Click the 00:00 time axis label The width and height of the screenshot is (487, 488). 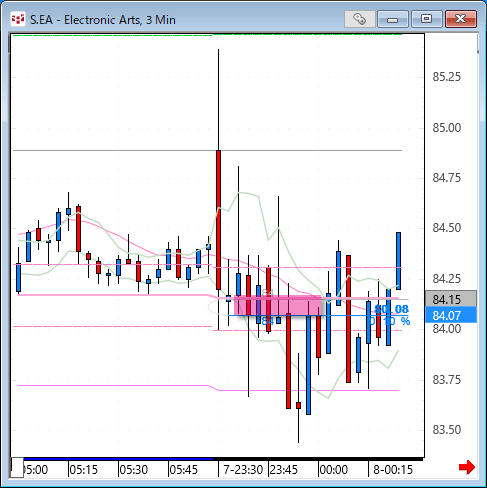coord(334,470)
